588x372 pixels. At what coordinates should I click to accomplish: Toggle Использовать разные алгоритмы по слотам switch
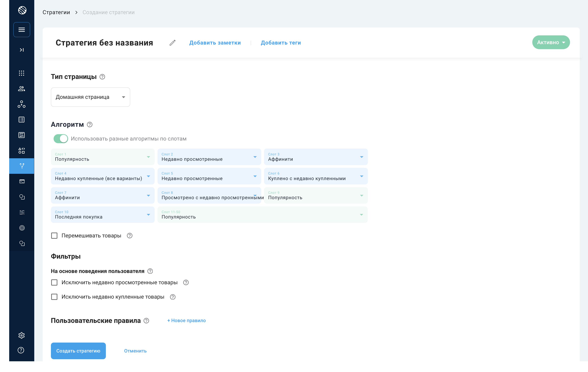pyautogui.click(x=60, y=139)
